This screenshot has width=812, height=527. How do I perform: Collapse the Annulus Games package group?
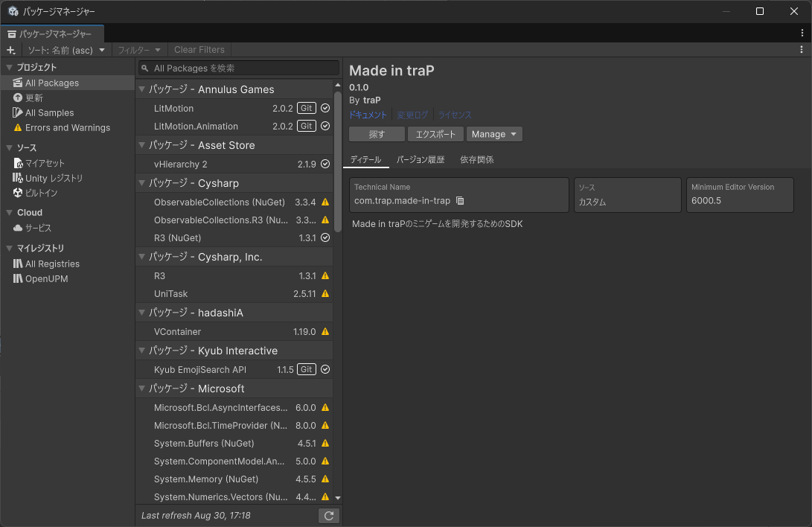pyautogui.click(x=142, y=89)
